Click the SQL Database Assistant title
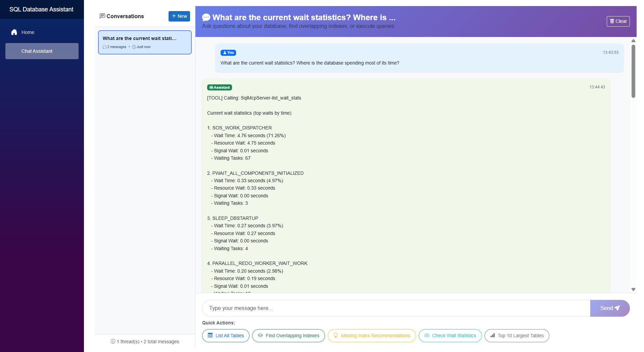This screenshot has height=352, width=644. pos(41,9)
